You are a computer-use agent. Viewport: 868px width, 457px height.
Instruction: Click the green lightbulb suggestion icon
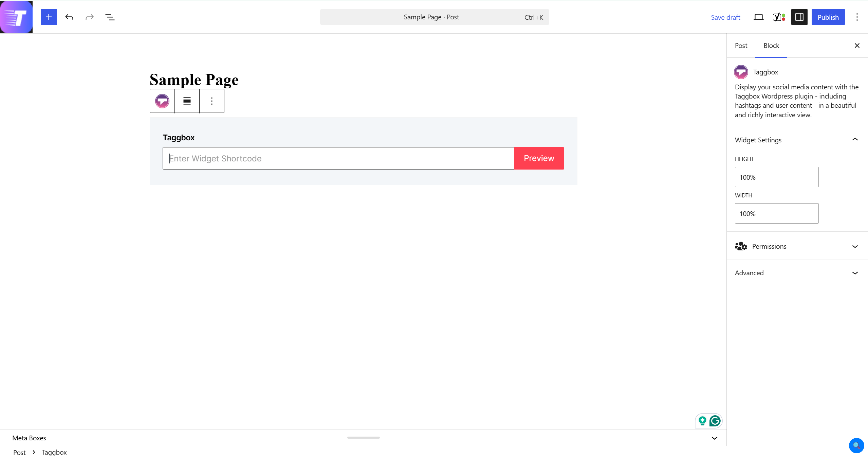coord(702,421)
